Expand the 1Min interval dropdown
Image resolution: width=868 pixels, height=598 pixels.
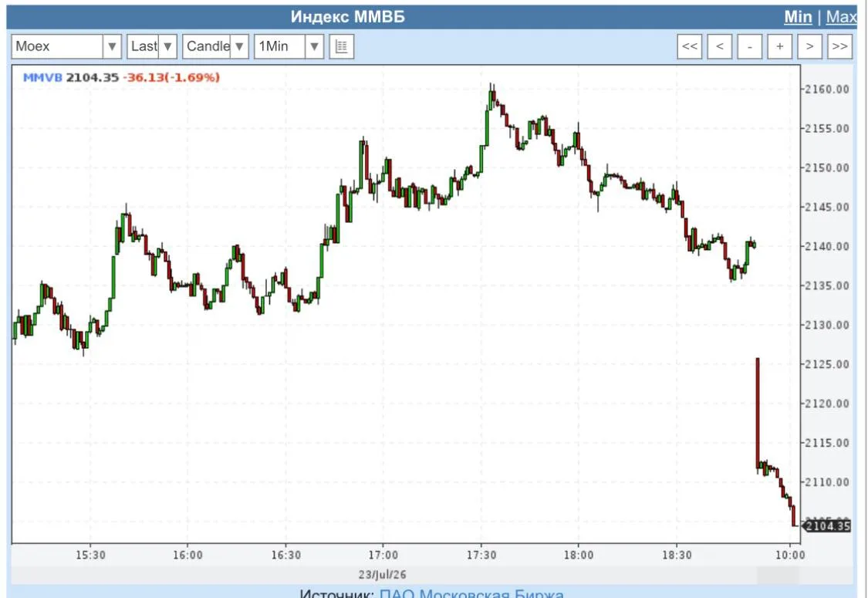pyautogui.click(x=289, y=46)
